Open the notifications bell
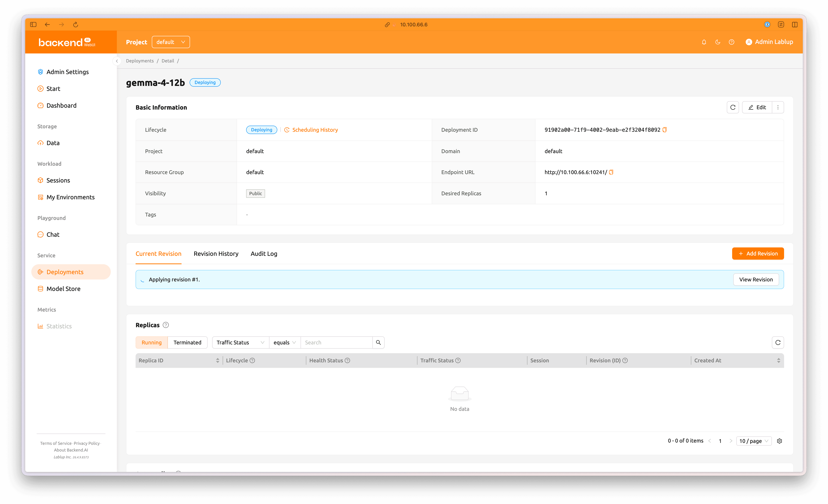 tap(704, 42)
